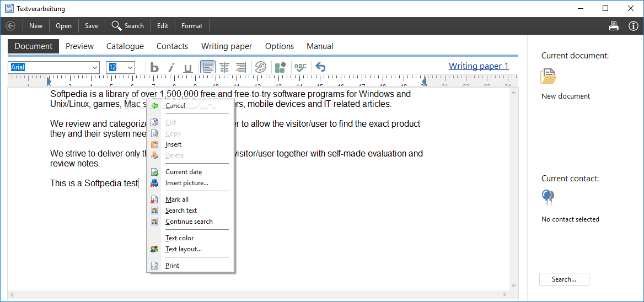Click the Mark all icon in context menu
This screenshot has width=644, height=302.
(x=154, y=199)
